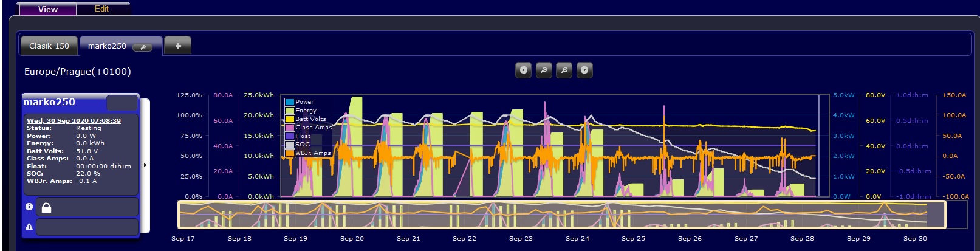980x251 pixels.
Task: Toggle Batt Volts series in legend
Action: coord(290,119)
